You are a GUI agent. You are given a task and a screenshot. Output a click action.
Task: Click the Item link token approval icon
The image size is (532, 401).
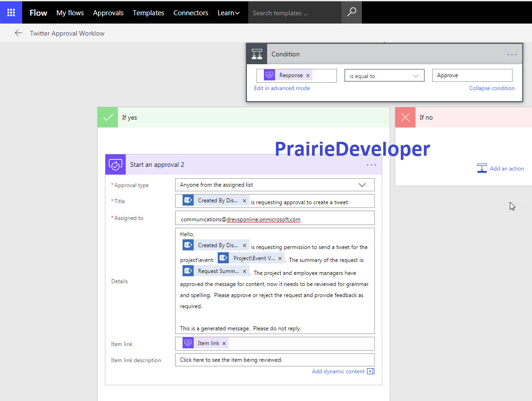tap(188, 343)
